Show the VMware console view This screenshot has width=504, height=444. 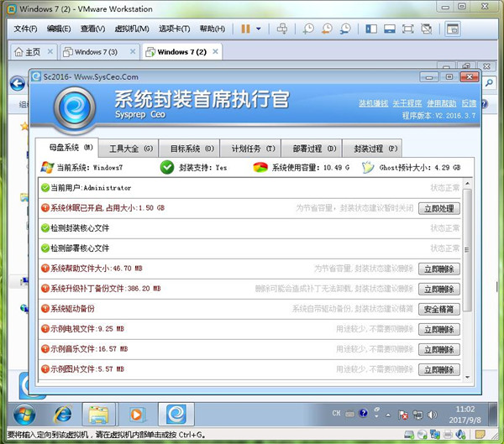(x=453, y=29)
